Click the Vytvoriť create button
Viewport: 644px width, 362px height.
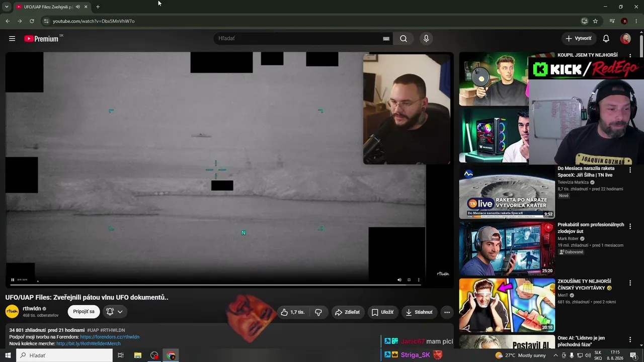point(579,39)
